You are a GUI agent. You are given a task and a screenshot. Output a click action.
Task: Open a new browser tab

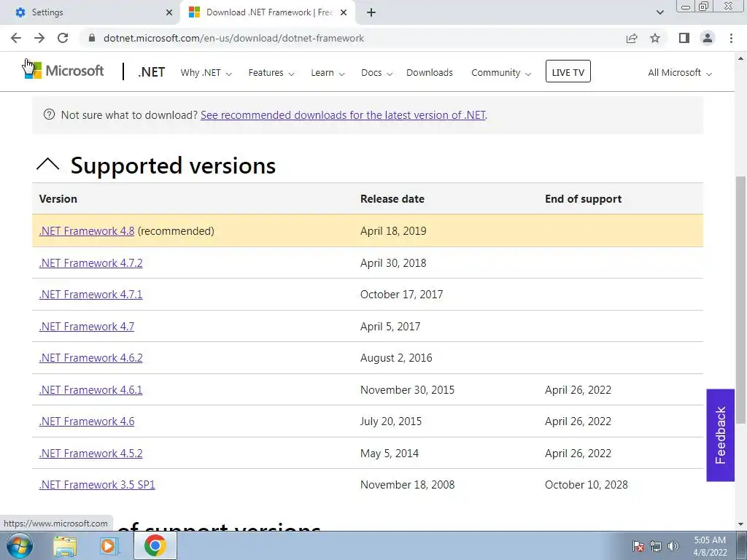(371, 12)
